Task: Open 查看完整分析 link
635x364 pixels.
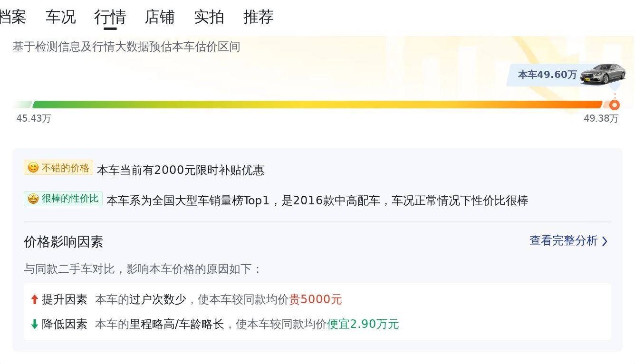Action: point(563,241)
